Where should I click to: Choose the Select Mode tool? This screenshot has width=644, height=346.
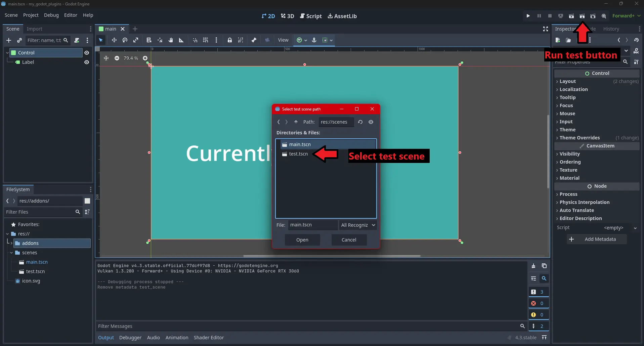click(x=101, y=40)
